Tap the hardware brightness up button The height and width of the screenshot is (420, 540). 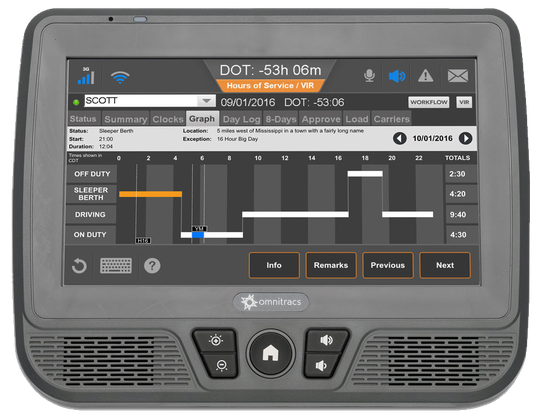tap(216, 340)
